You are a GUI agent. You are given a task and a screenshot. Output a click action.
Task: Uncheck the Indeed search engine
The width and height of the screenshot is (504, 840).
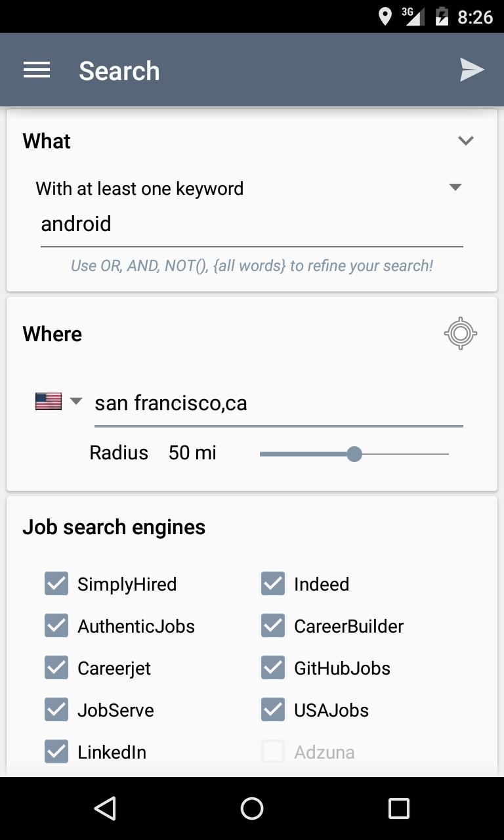[x=272, y=583]
